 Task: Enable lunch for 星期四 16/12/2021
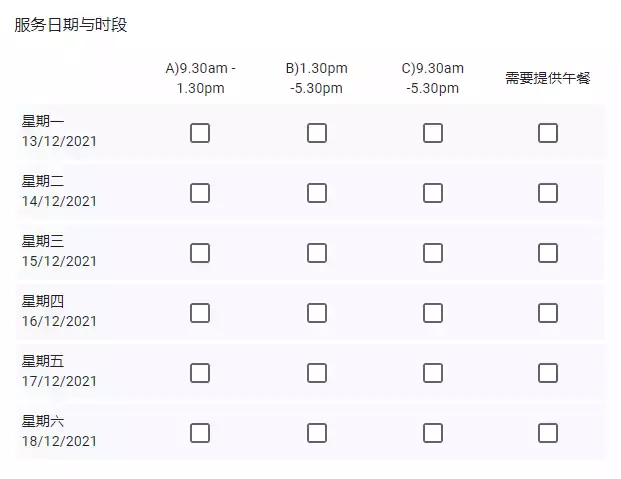click(548, 313)
